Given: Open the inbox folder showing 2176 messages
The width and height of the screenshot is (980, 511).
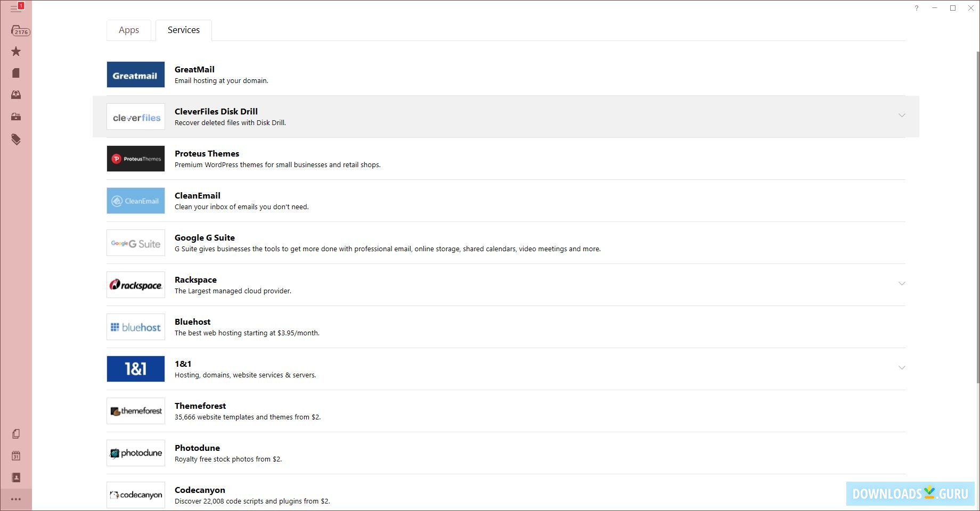Looking at the screenshot, I should (19, 30).
